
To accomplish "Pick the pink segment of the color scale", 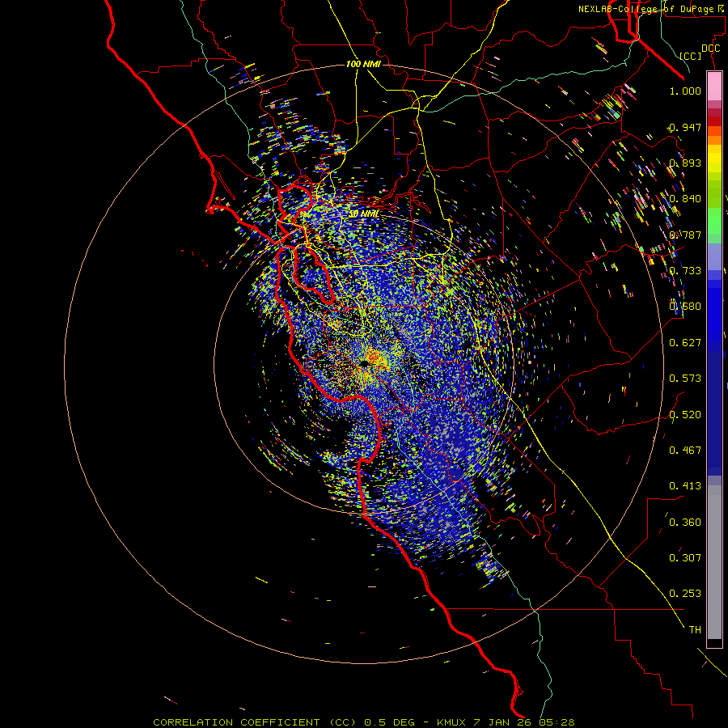I will pyautogui.click(x=714, y=86).
